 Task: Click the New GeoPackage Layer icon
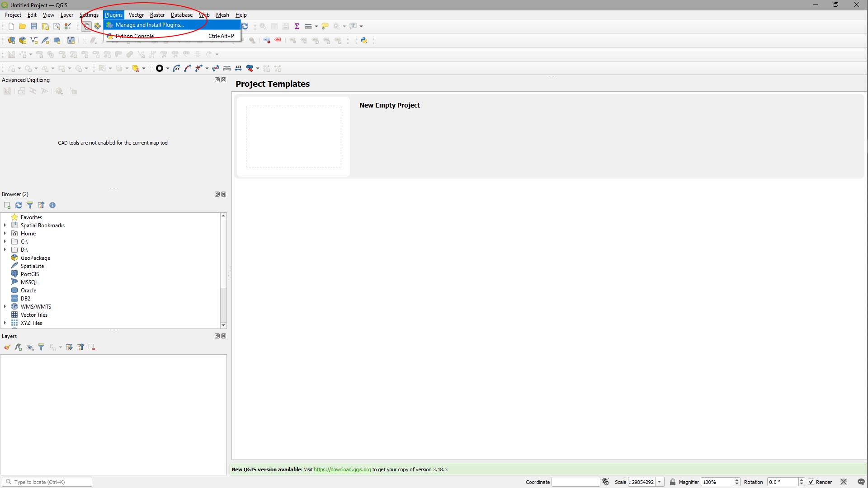[23, 40]
